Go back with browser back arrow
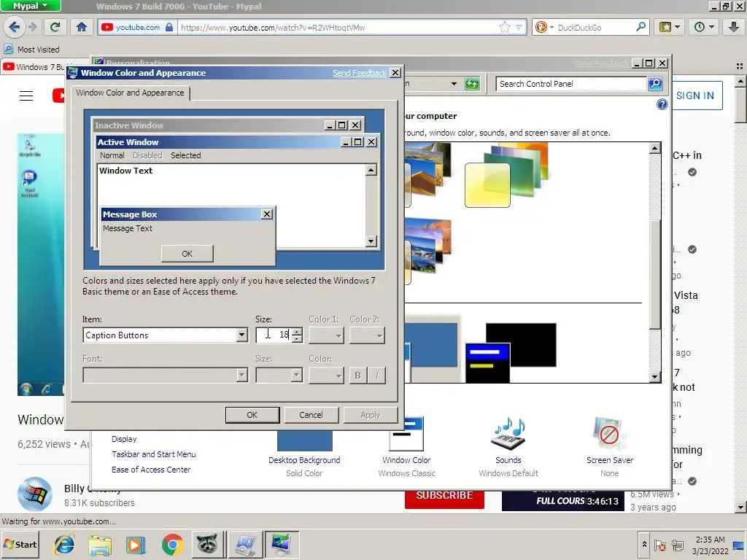The width and height of the screenshot is (747, 560). pyautogui.click(x=15, y=27)
